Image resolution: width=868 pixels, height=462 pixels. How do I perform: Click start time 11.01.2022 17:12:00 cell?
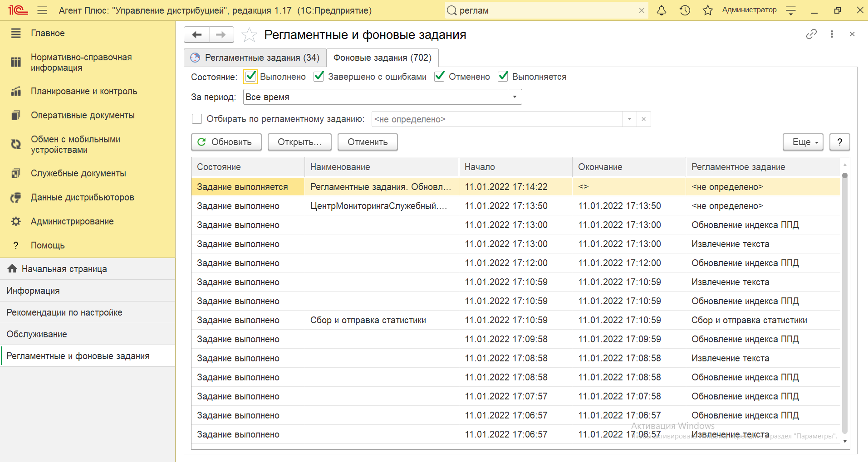515,263
